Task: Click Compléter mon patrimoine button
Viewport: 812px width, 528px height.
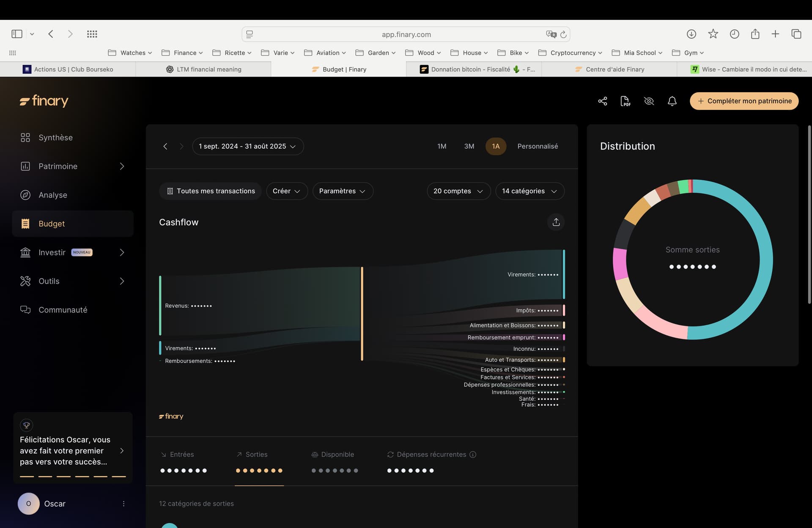Action: tap(744, 101)
